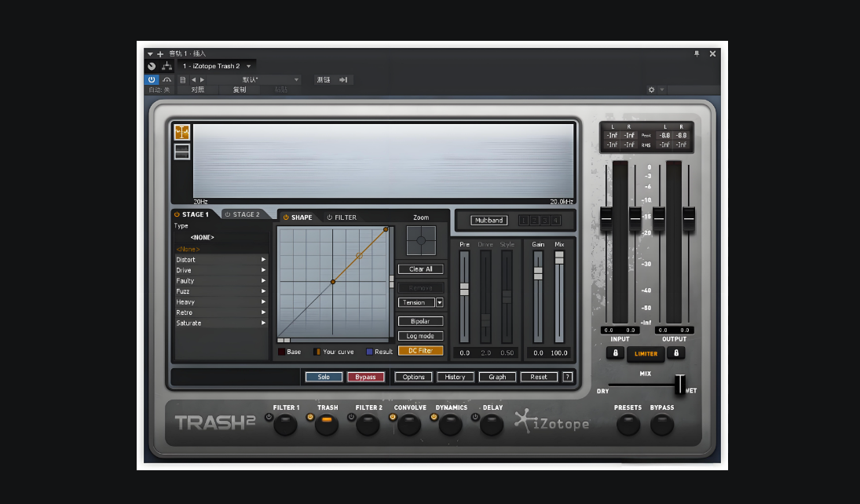The image size is (860, 504).
Task: Click the sidechain arrow icon in host toolbar
Action: click(343, 80)
